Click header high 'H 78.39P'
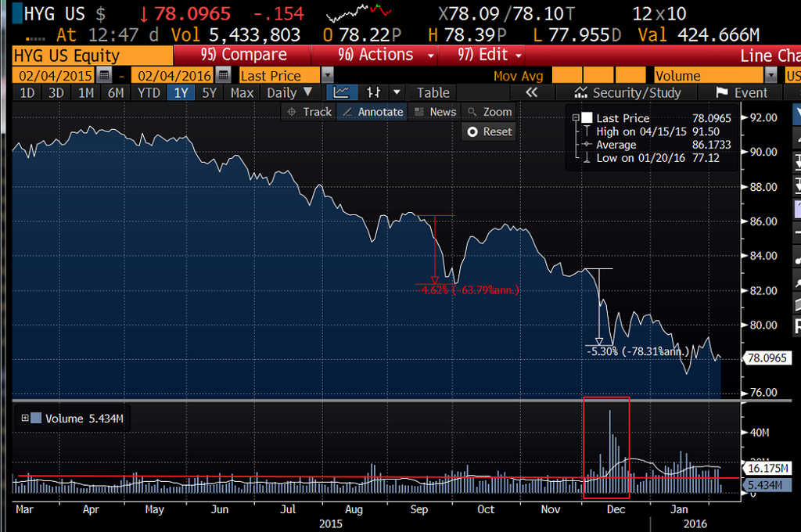 click(468, 34)
